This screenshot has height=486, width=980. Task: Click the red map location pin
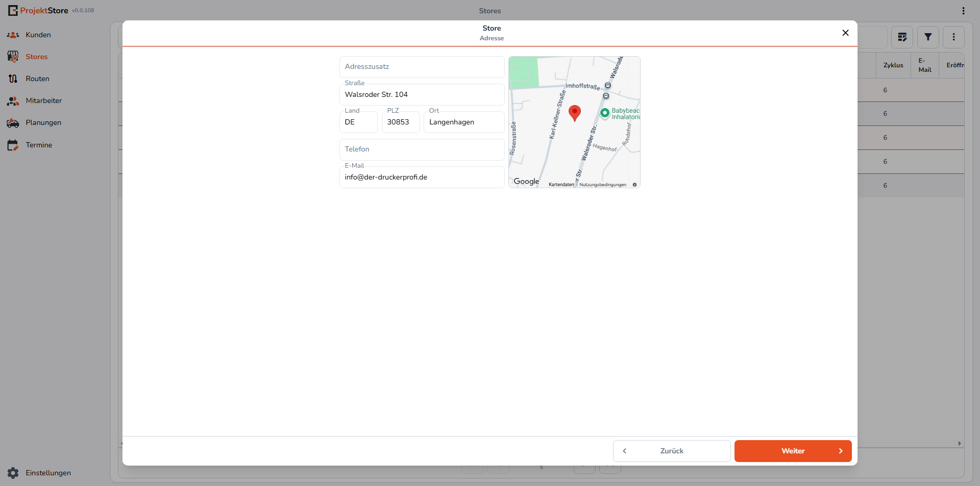575,113
